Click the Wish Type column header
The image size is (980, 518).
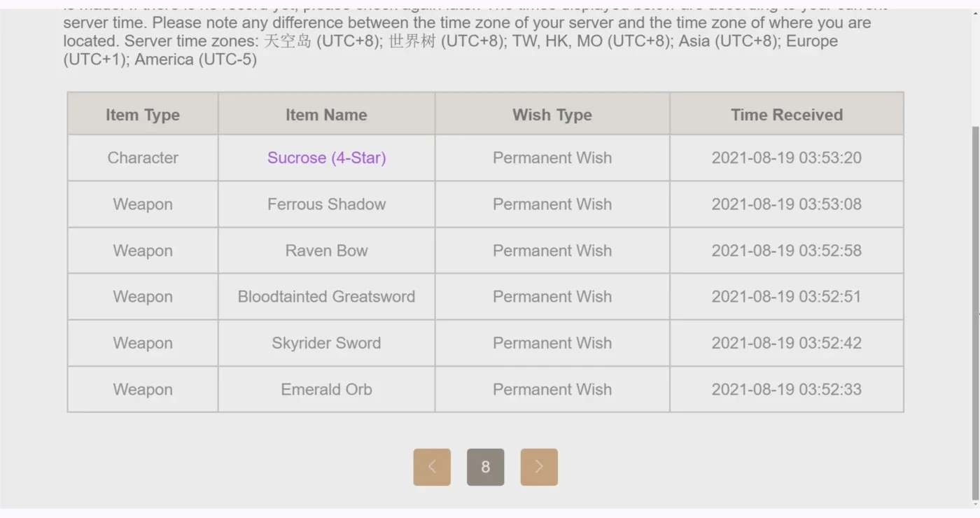point(552,114)
